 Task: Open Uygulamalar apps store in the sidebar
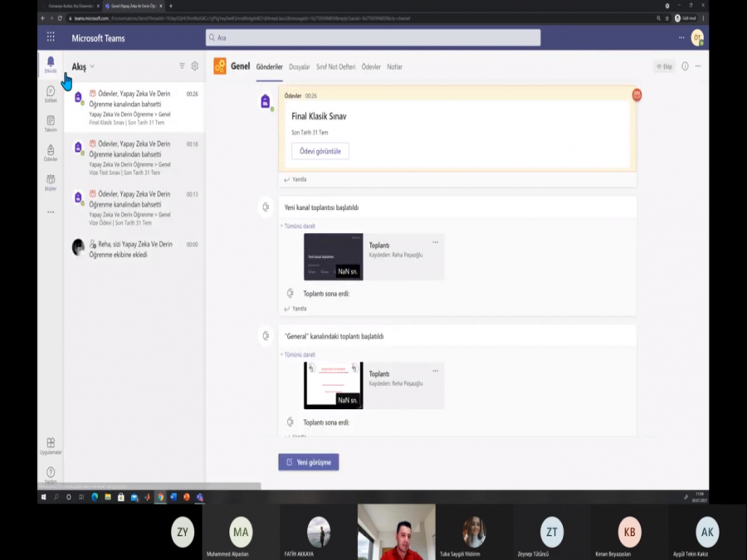click(51, 446)
